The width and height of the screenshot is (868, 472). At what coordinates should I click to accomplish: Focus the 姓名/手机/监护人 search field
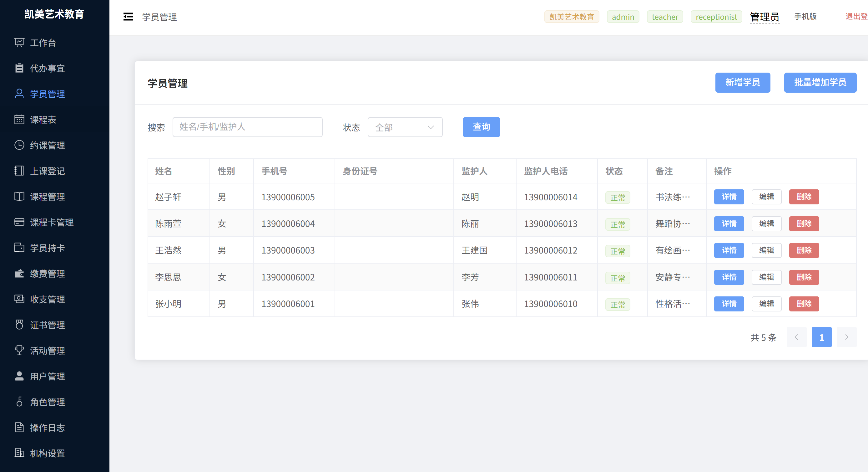tap(247, 127)
